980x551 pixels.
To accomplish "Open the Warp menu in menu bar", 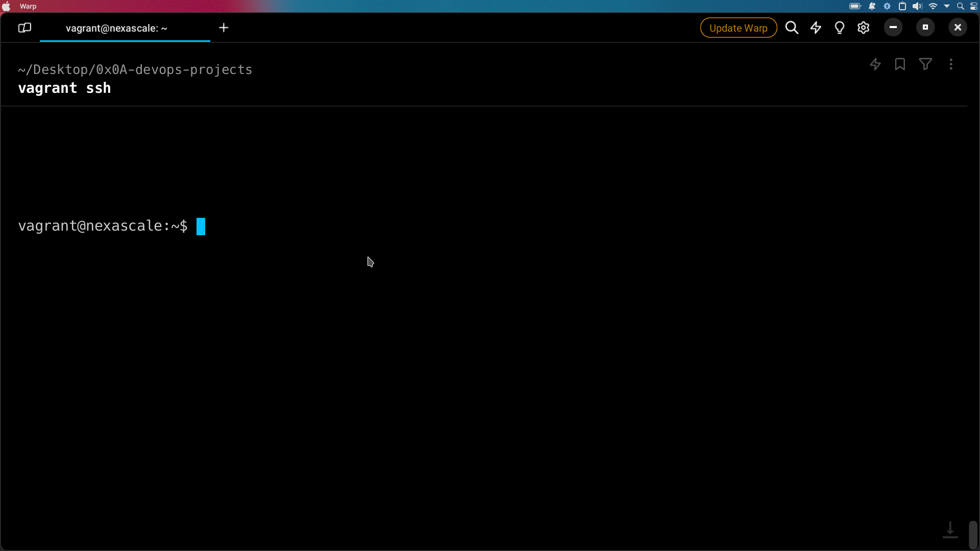I will (x=28, y=6).
